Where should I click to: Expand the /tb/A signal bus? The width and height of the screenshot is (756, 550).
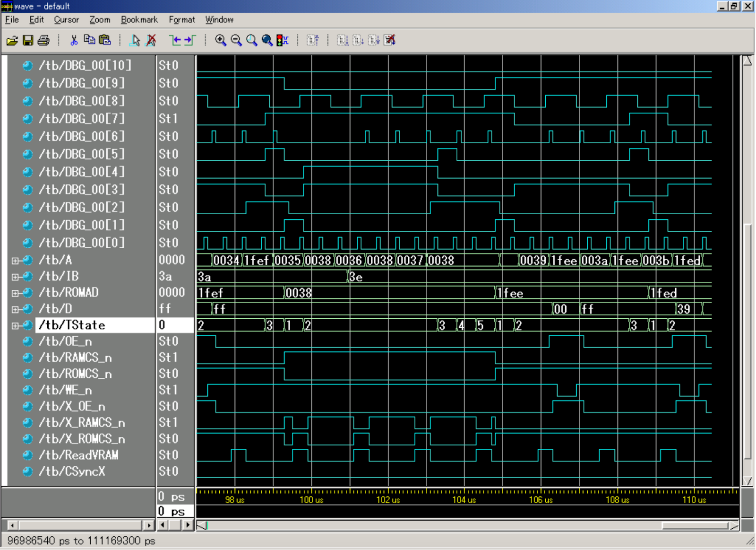point(16,260)
